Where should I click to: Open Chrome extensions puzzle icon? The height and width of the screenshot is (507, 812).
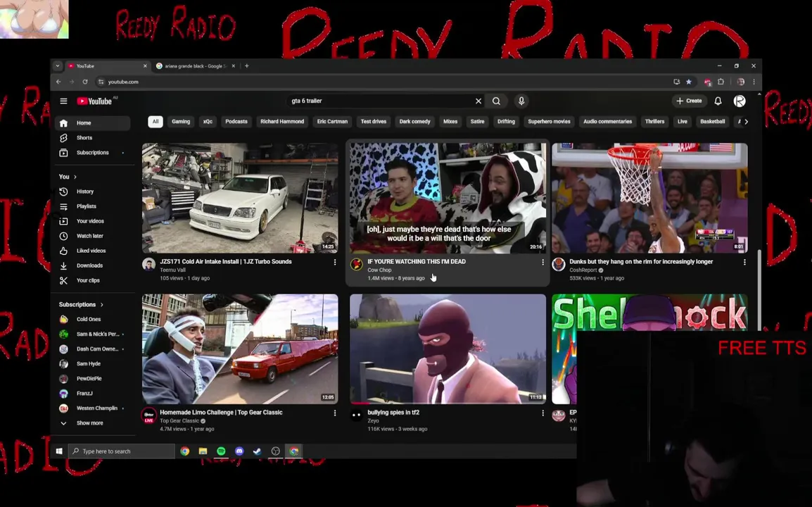[x=721, y=82]
